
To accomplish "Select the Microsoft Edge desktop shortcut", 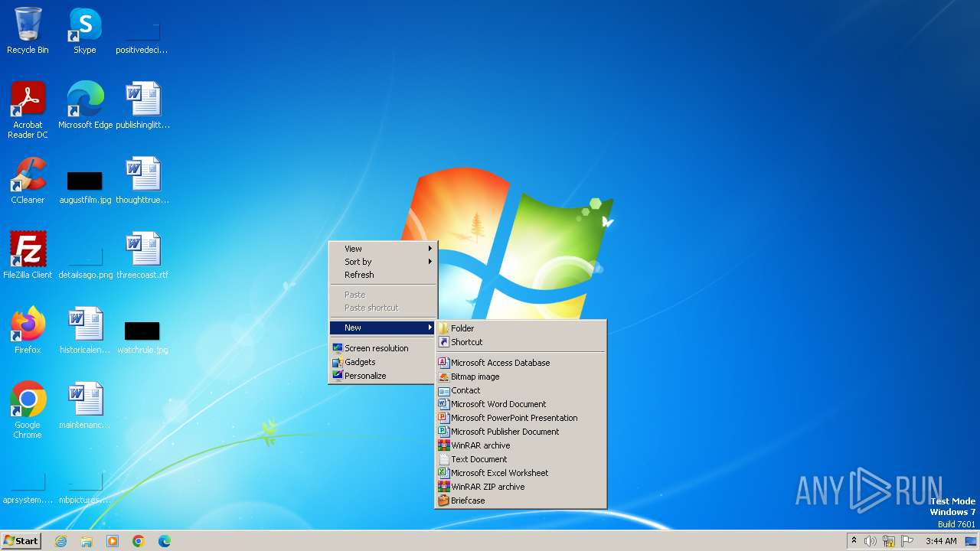I will [85, 105].
